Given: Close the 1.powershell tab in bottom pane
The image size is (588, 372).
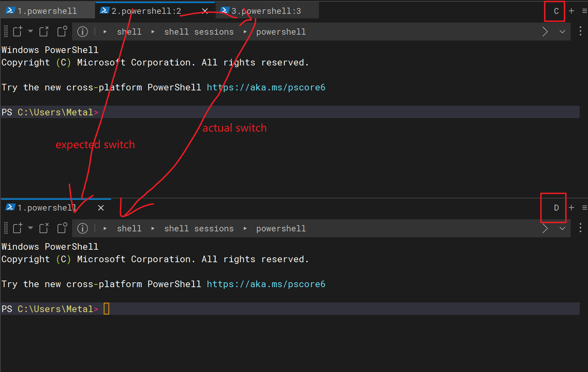Looking at the screenshot, I should (x=101, y=208).
